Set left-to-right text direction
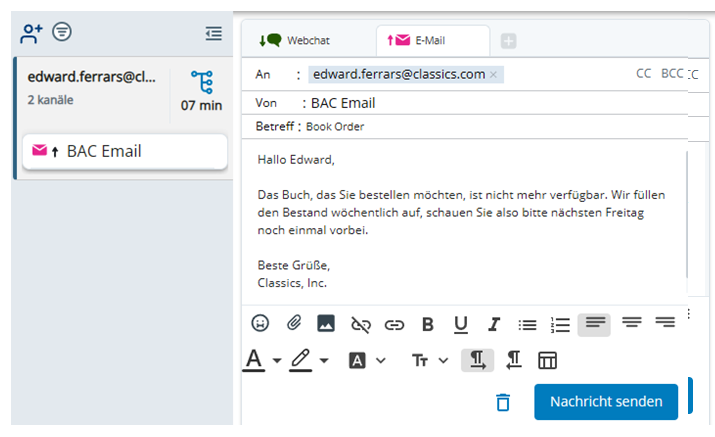The height and width of the screenshot is (437, 715). point(477,360)
